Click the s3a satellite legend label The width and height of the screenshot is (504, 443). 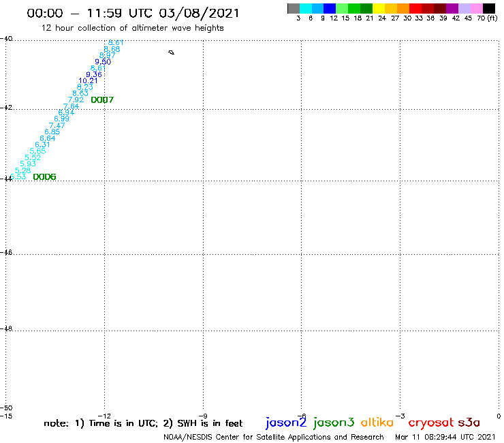(x=469, y=423)
